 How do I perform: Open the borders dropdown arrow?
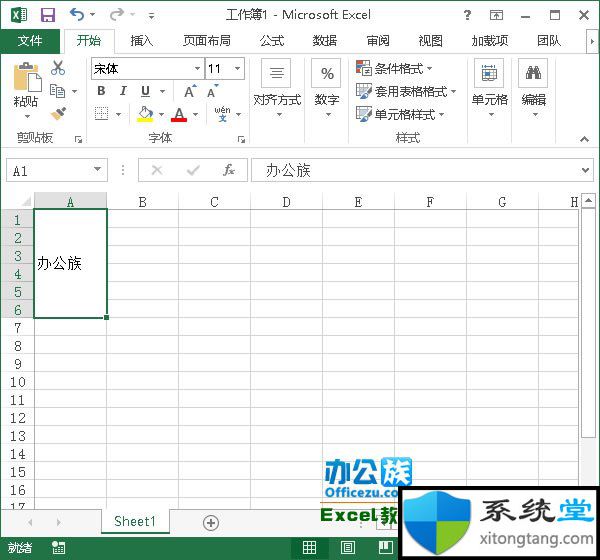pos(118,114)
